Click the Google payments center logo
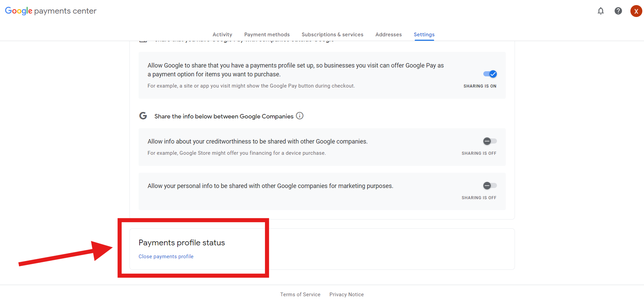644x301 pixels. click(x=51, y=11)
